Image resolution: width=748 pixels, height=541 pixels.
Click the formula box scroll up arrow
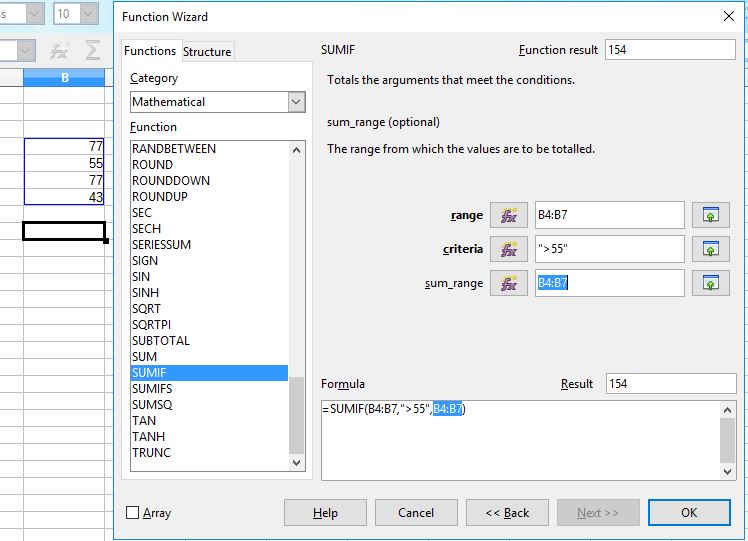(727, 410)
